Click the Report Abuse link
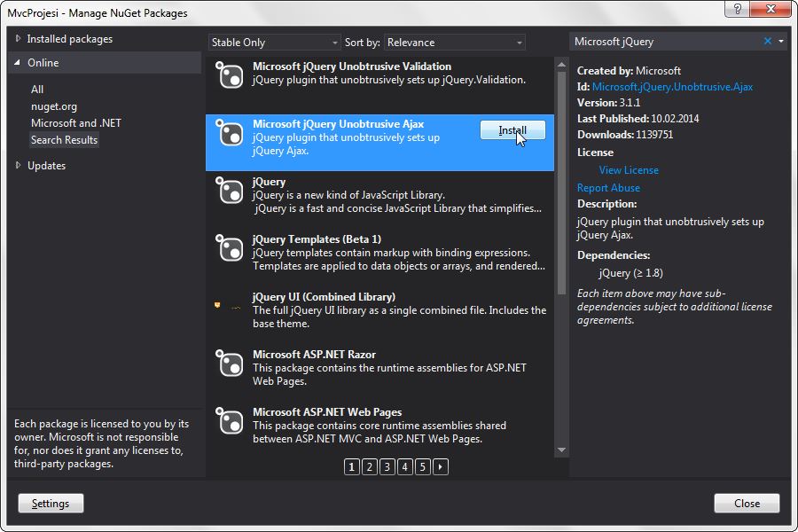Viewport: 798px width, 532px height. point(608,188)
